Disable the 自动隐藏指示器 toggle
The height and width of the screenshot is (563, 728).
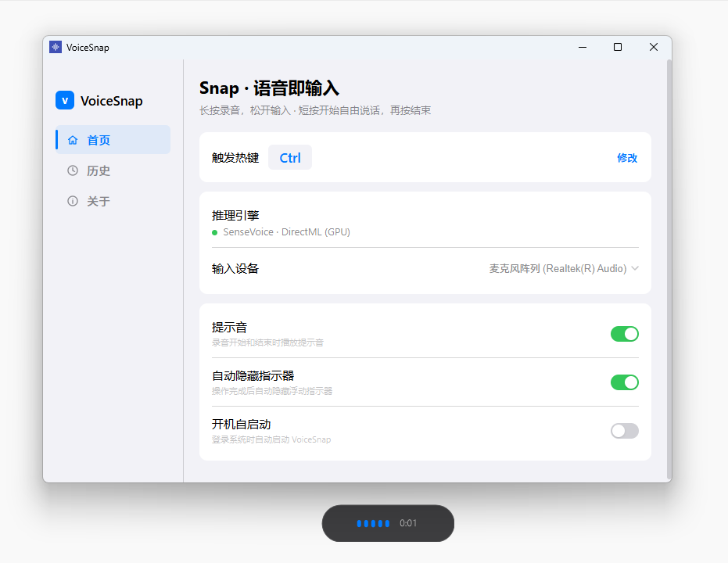point(625,382)
